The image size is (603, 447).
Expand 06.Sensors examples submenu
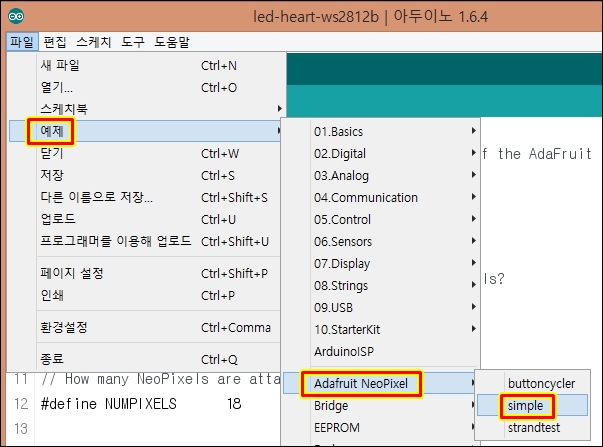tap(381, 241)
